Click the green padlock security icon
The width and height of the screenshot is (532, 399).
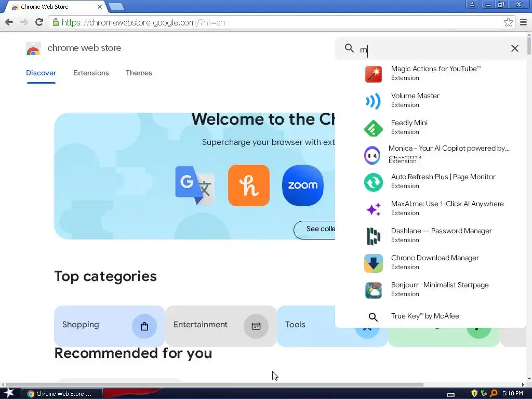coord(55,22)
